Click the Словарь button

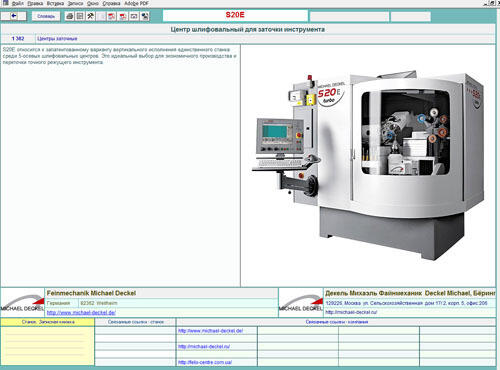(46, 16)
